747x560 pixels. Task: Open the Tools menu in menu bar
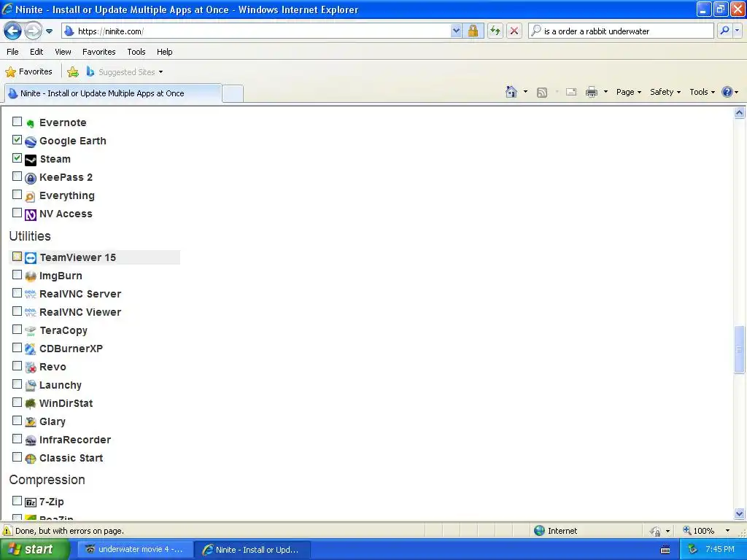(x=136, y=52)
